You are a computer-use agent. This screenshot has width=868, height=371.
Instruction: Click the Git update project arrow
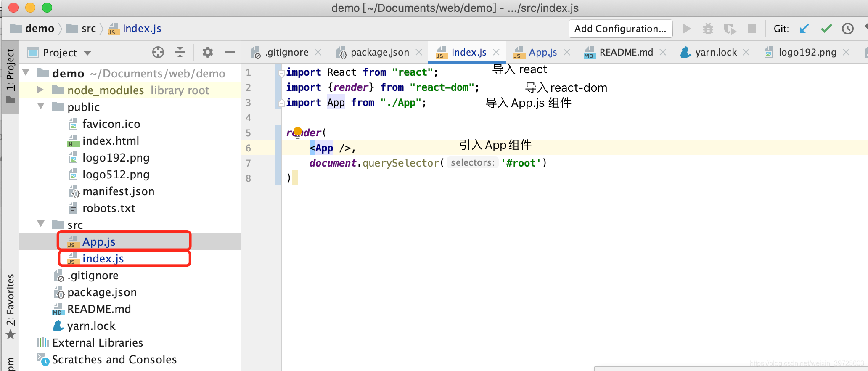[804, 29]
